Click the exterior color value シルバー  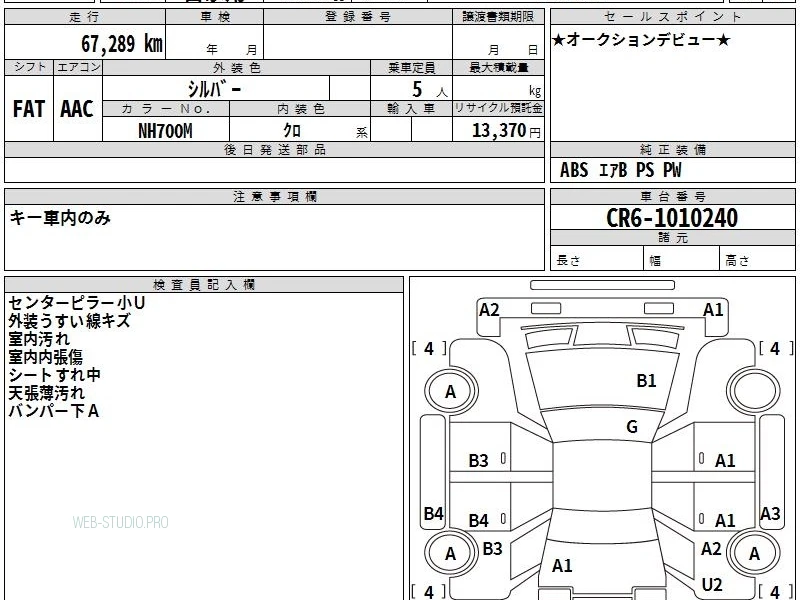214,89
